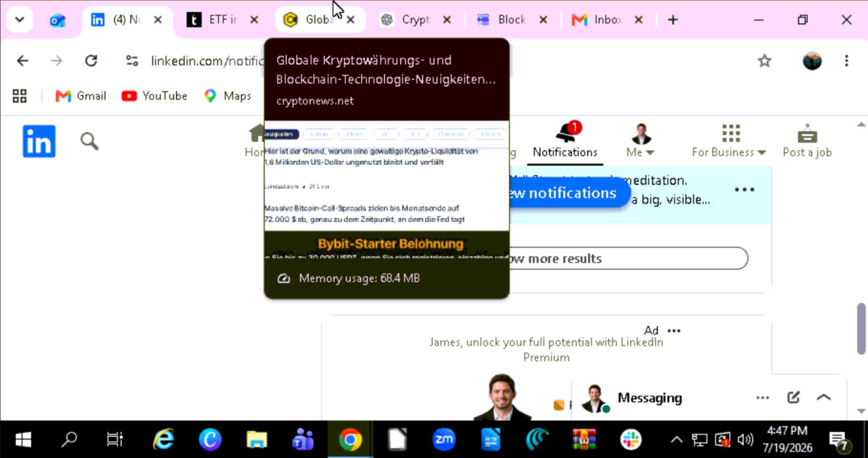Open Messaging options three-dot menu
Viewport: 868px width, 458px height.
(763, 398)
